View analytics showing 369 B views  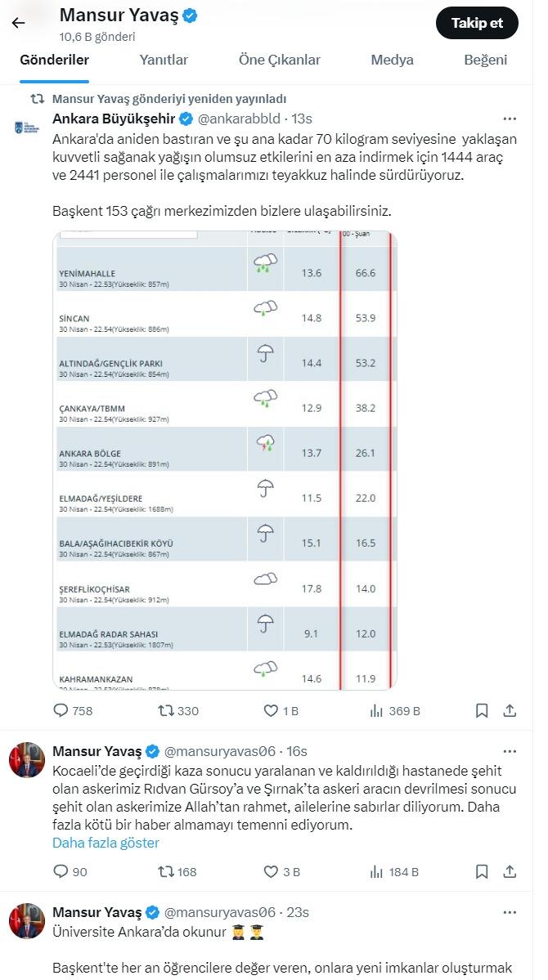[376, 710]
